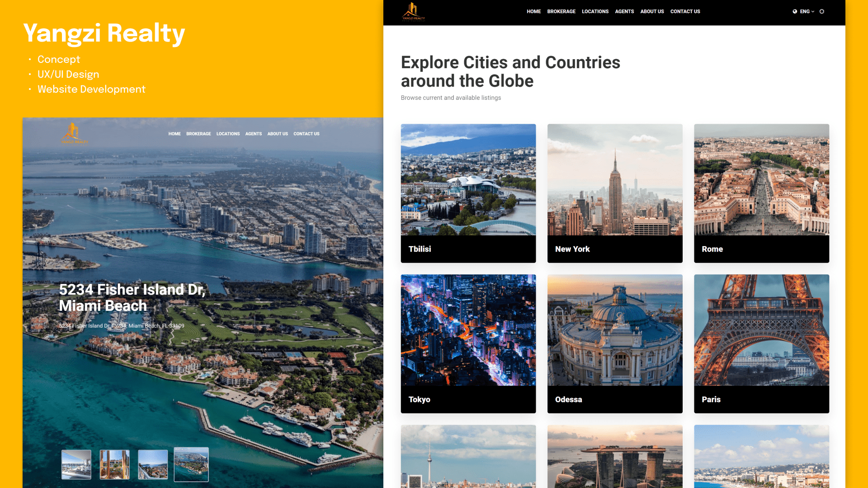Select the hillside coastal view gallery thumbnail
This screenshot has height=488, width=868.
click(x=153, y=465)
